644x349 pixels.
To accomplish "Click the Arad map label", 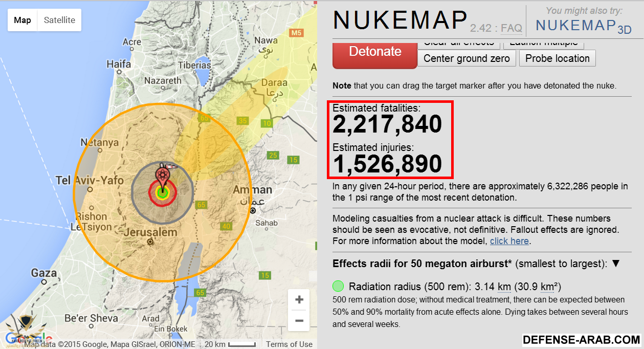I will click(x=150, y=319).
